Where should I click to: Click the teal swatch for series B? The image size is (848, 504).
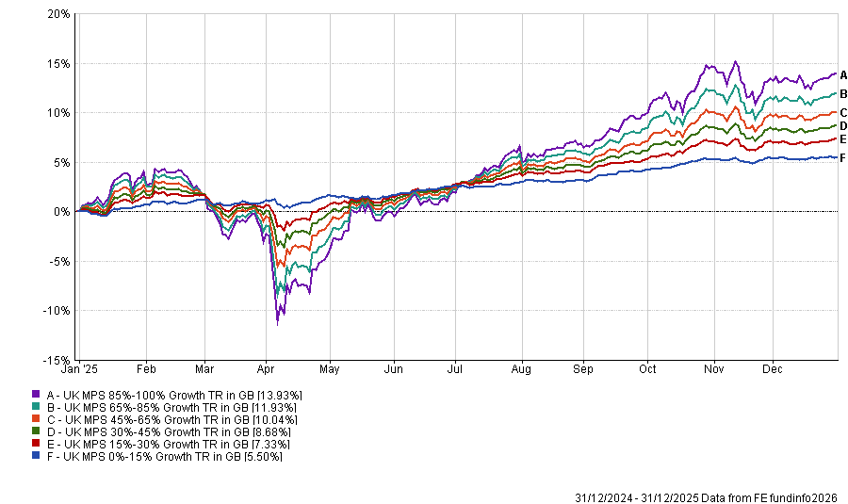click(x=36, y=407)
